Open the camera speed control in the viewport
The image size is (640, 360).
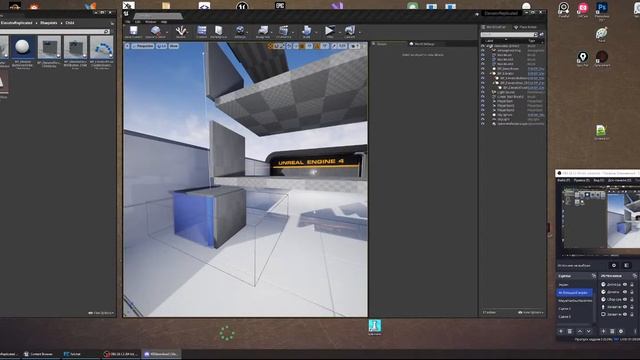[x=355, y=46]
